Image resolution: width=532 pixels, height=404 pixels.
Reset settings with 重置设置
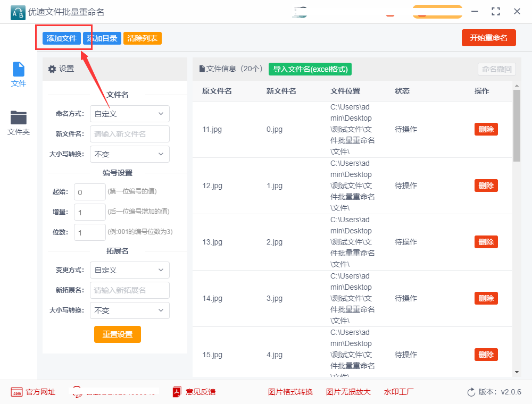pos(118,334)
